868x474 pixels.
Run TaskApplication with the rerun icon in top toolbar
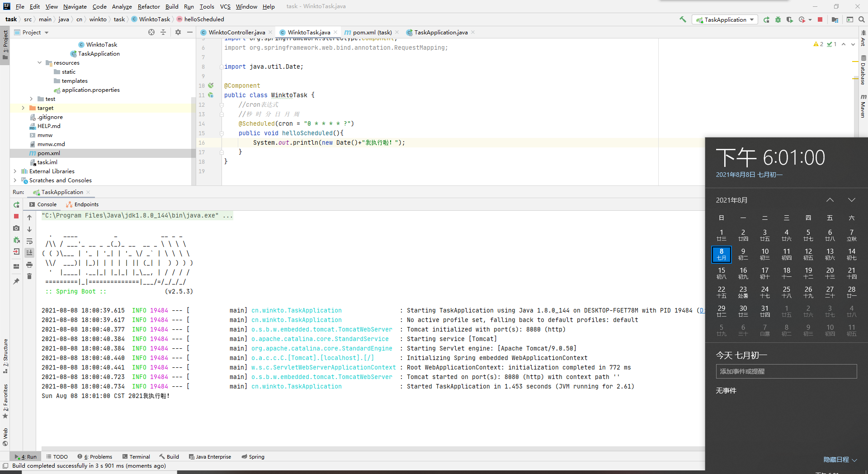click(766, 19)
